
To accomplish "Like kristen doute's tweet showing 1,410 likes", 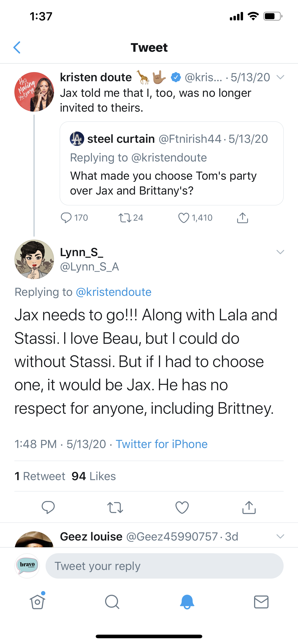I will pos(184,218).
